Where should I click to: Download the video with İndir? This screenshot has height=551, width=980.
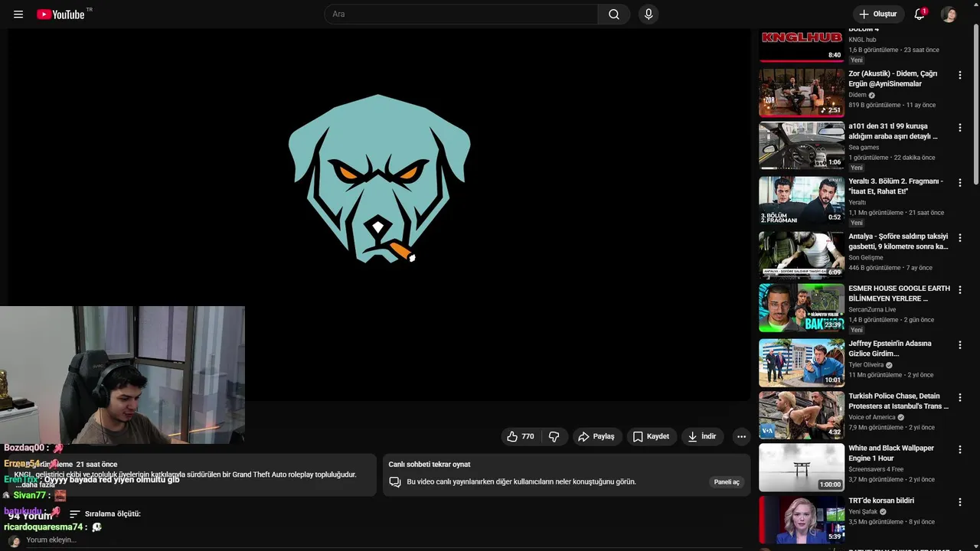click(x=702, y=436)
